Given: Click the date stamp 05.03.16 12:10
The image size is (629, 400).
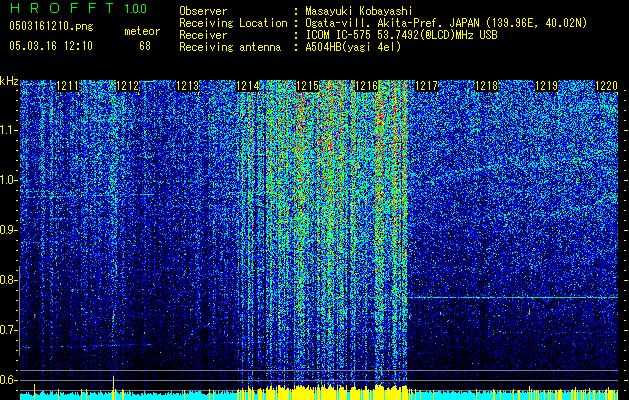Looking at the screenshot, I should (51, 46).
